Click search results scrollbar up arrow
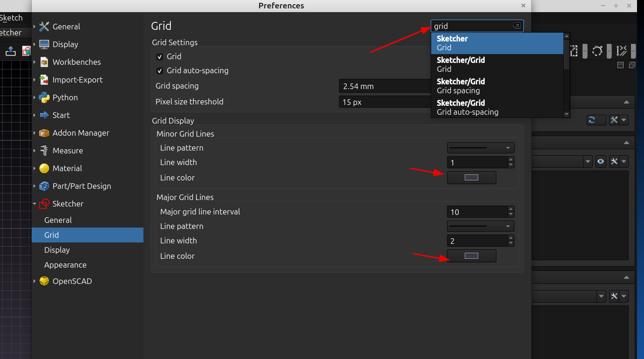644x359 pixels. coord(567,36)
